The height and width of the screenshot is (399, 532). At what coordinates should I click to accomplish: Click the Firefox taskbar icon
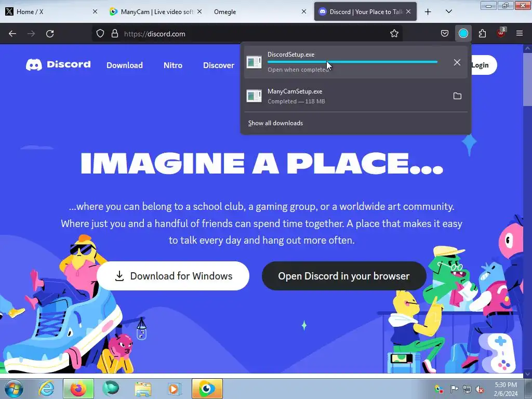78,389
